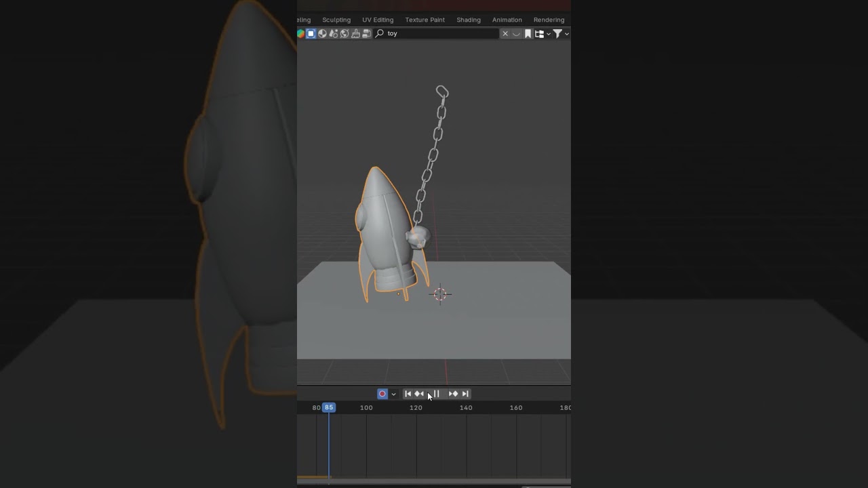The image size is (868, 488).
Task: Click the funnel filter icon
Action: [557, 33]
